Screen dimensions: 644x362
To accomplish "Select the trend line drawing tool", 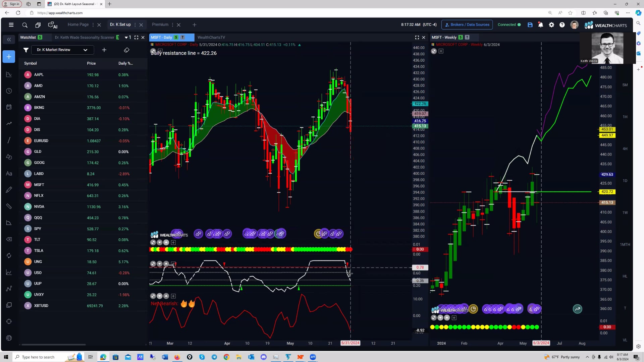I will (9, 140).
